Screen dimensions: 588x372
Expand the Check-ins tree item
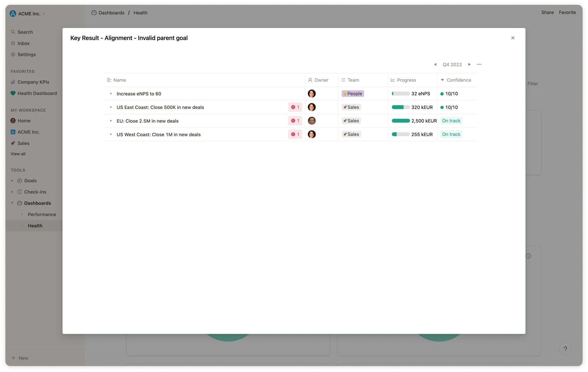coord(12,192)
